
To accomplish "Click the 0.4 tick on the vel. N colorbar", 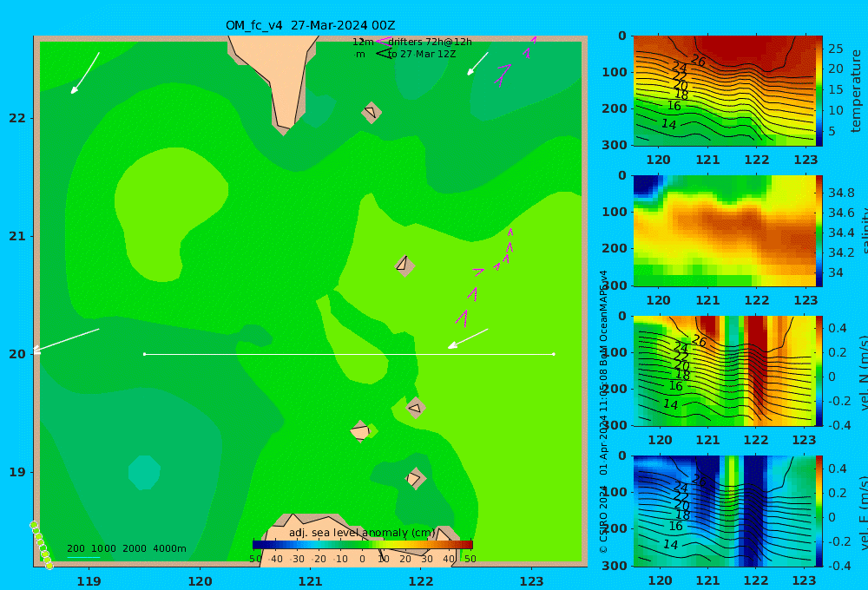I will pos(838,328).
